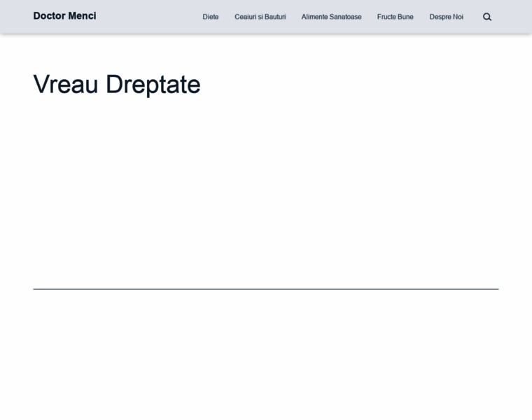
Task: Choose the healthy foods navigation link
Action: point(331,17)
